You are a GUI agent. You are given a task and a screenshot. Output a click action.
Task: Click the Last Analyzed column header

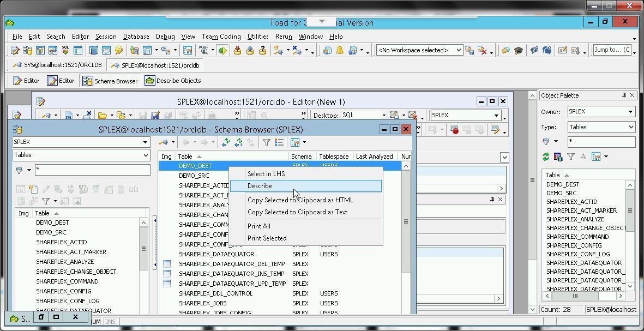(x=376, y=157)
